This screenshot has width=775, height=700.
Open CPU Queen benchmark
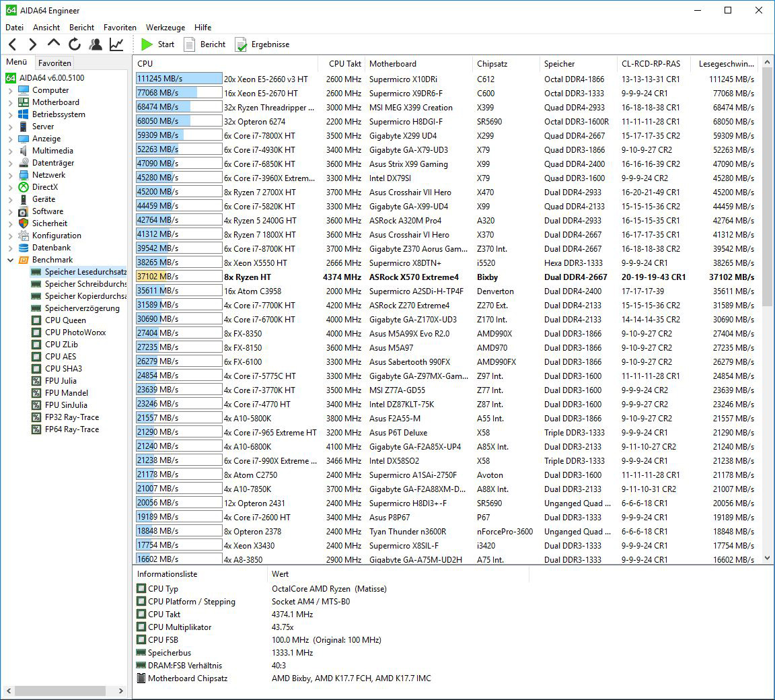[65, 320]
